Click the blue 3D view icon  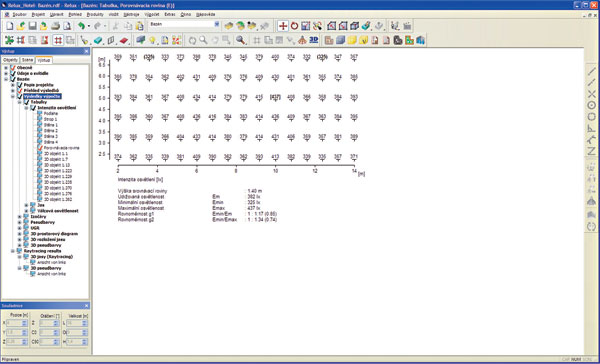pos(314,40)
